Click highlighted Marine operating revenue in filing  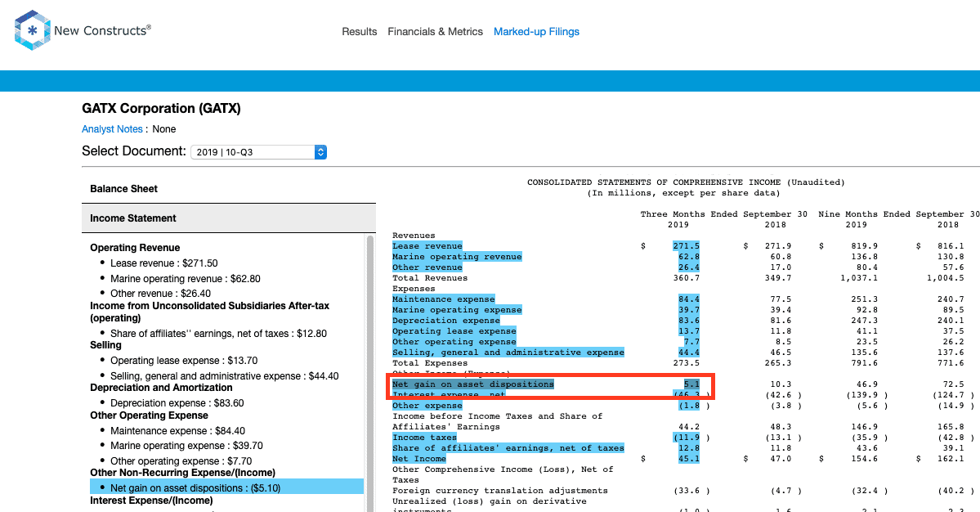[457, 257]
